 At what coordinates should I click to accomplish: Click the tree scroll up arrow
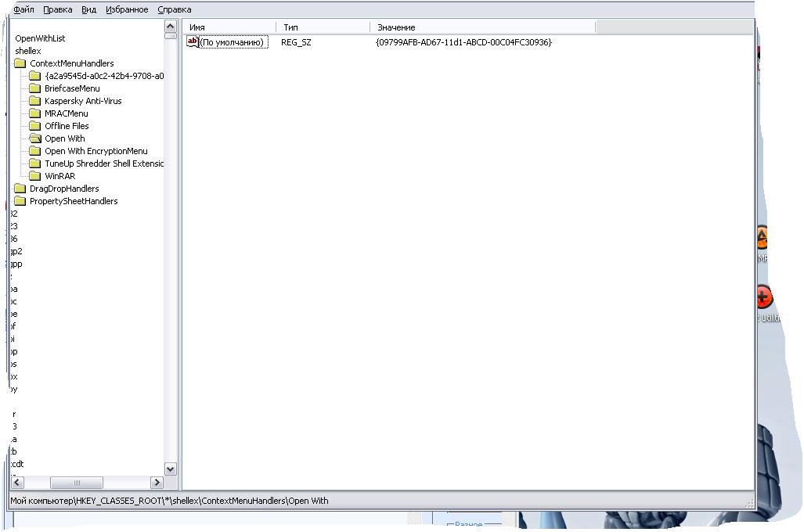[x=170, y=26]
